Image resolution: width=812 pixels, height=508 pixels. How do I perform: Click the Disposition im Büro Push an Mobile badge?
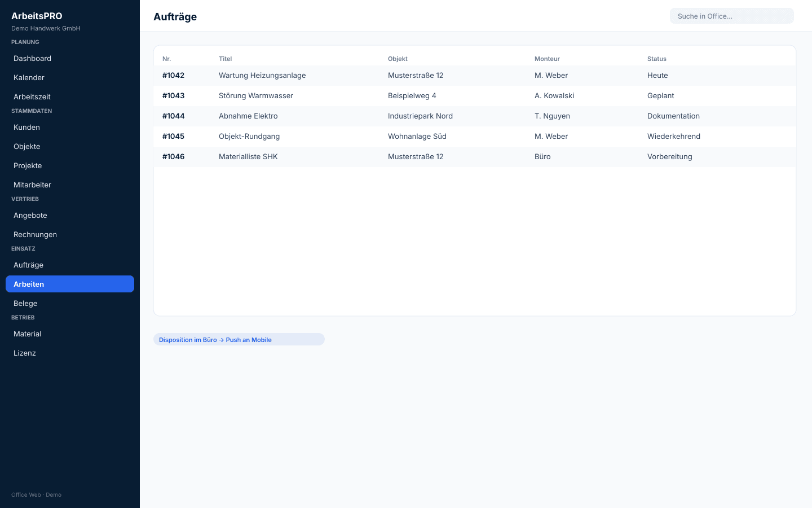pos(239,339)
